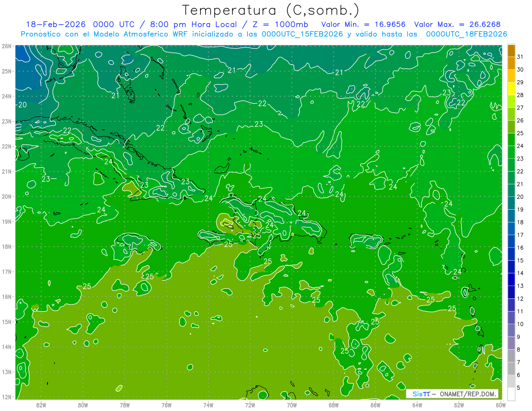Pick the gray swatch between 6 and 7
This screenshot has width=532, height=411.
tap(511, 368)
